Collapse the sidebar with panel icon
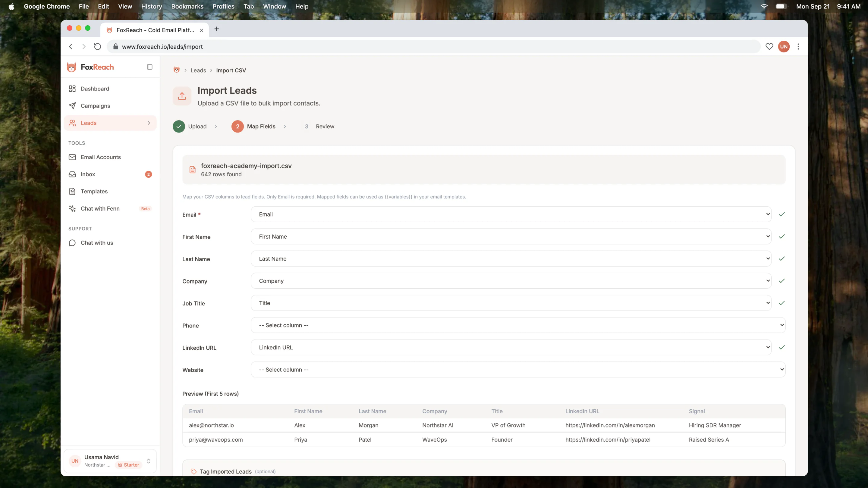Image resolution: width=868 pixels, height=488 pixels. (149, 67)
